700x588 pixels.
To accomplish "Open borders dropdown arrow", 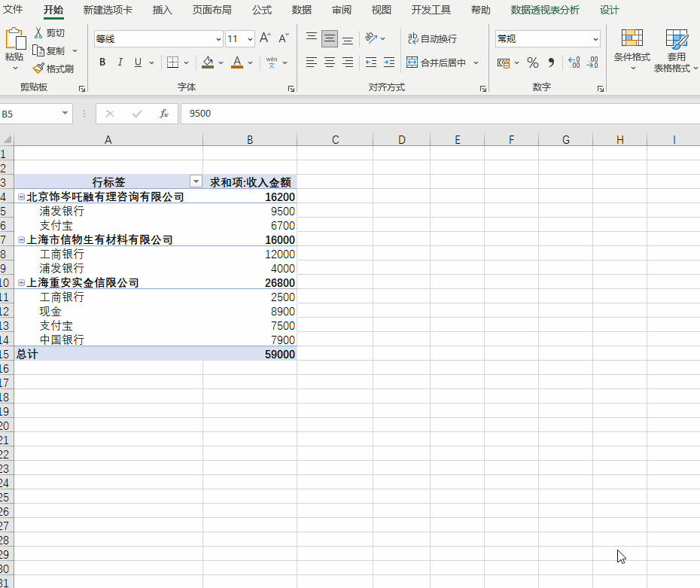I will click(x=186, y=63).
